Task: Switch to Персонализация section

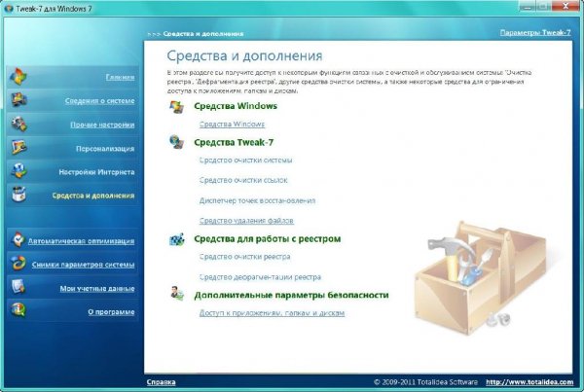Action: [105, 149]
